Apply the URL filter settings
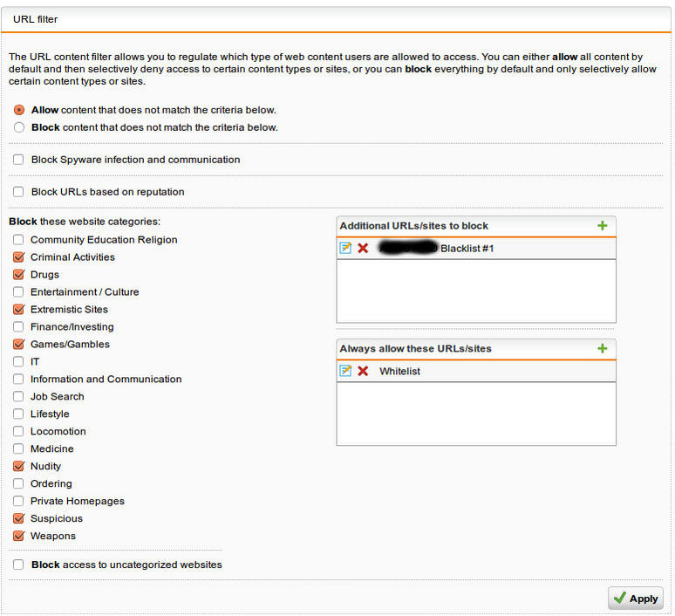This screenshot has height=616, width=675. click(636, 599)
